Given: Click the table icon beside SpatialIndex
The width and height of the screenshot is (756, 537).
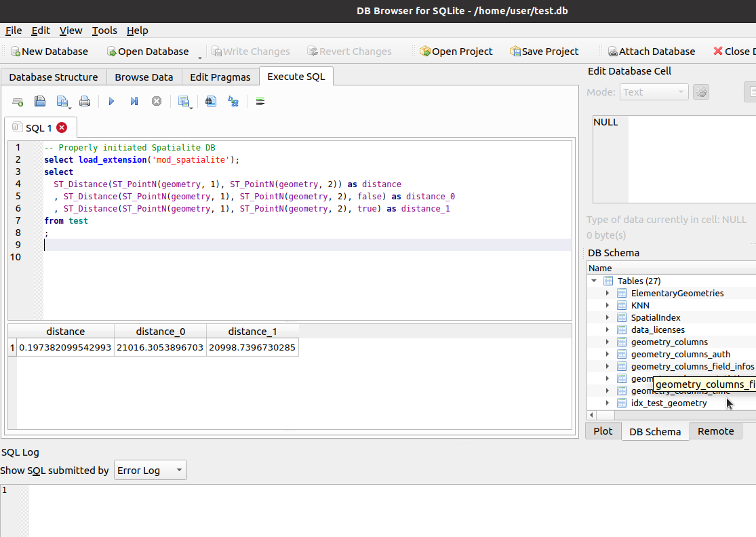Looking at the screenshot, I should click(622, 317).
